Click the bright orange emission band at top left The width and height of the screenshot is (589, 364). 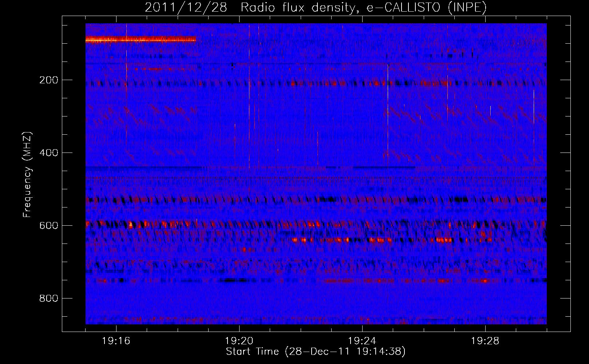pyautogui.click(x=141, y=40)
